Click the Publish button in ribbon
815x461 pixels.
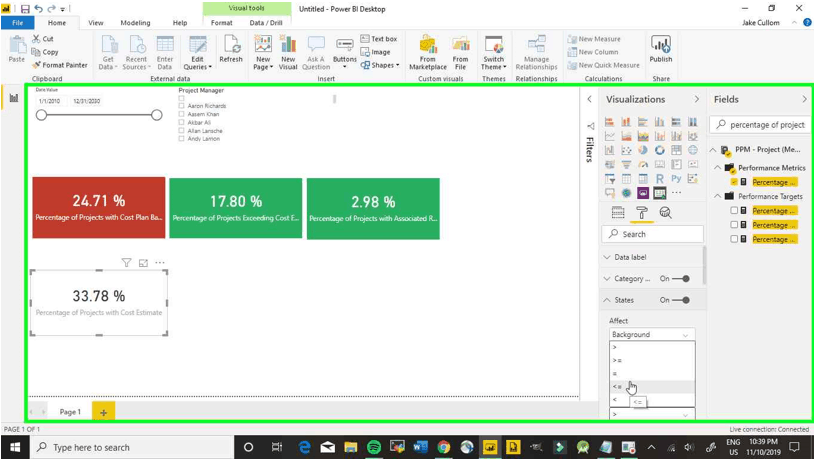pyautogui.click(x=661, y=49)
